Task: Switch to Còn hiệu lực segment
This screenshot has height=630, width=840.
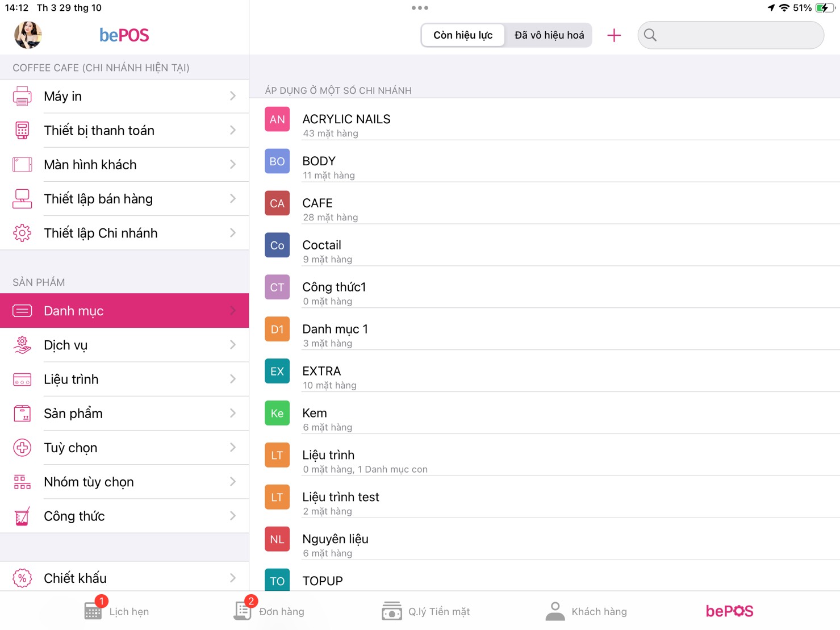Action: [x=463, y=35]
